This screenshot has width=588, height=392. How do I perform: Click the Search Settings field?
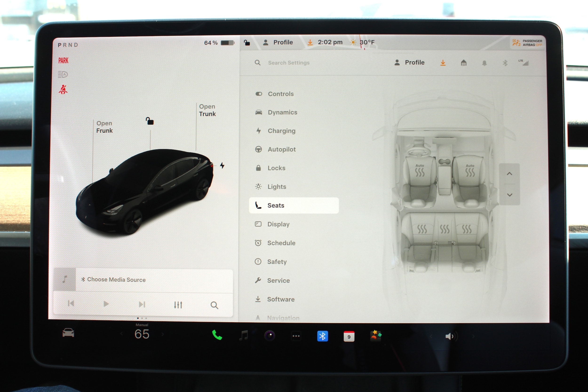click(289, 63)
